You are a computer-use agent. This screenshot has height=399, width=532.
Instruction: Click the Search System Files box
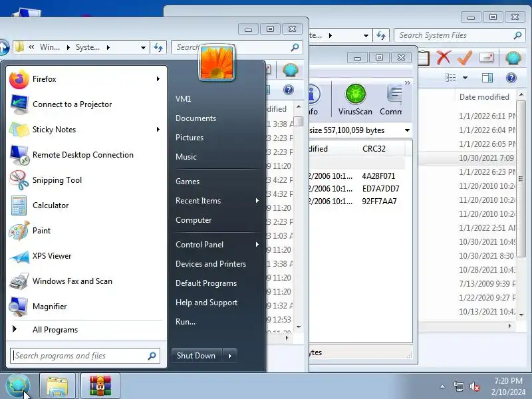tap(459, 35)
